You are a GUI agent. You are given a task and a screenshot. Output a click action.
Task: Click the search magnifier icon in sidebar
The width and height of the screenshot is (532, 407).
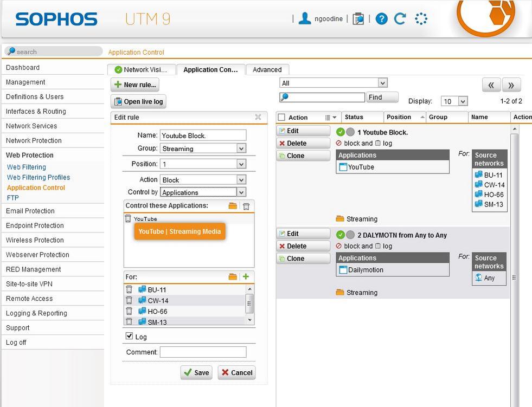coord(11,51)
